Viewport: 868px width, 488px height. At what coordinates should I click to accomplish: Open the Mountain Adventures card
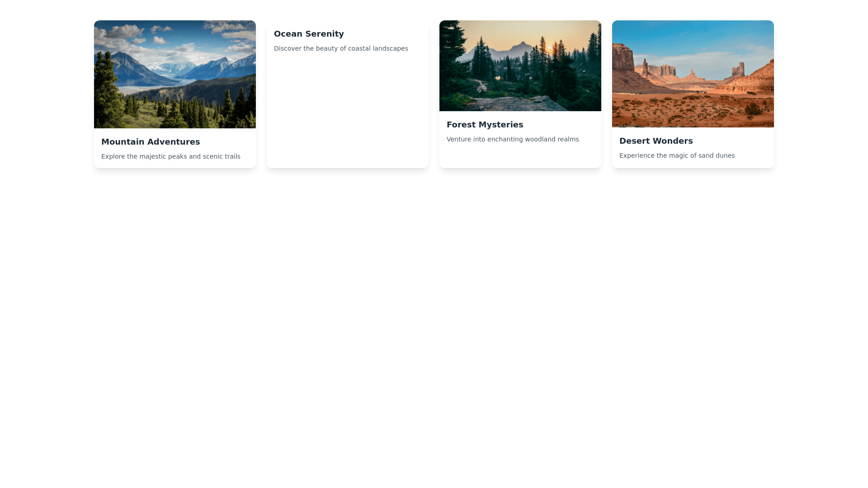tap(175, 94)
